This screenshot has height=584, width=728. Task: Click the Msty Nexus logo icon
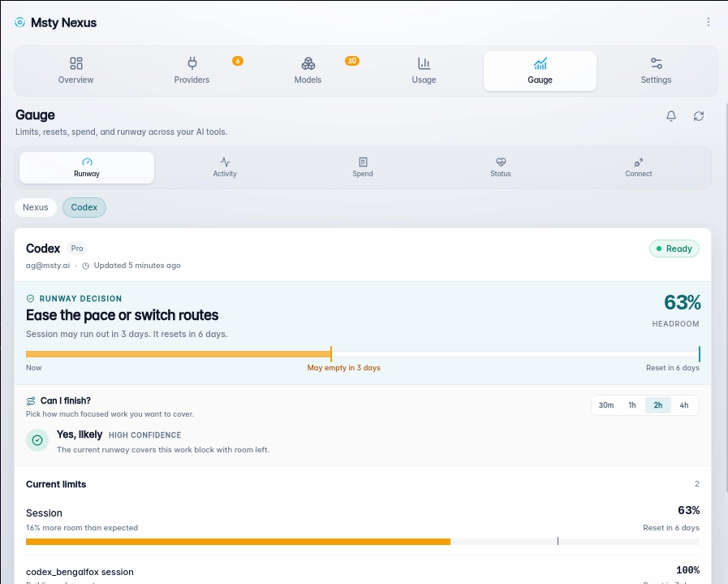pos(20,22)
